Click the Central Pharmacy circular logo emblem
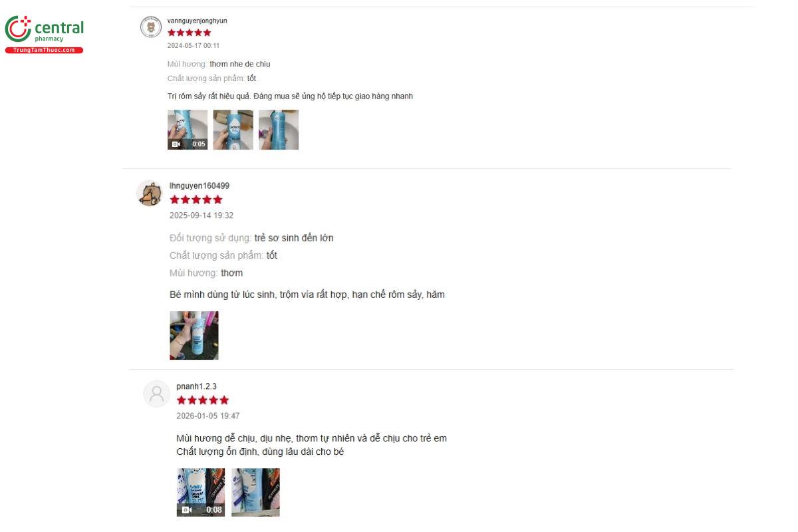 click(18, 30)
